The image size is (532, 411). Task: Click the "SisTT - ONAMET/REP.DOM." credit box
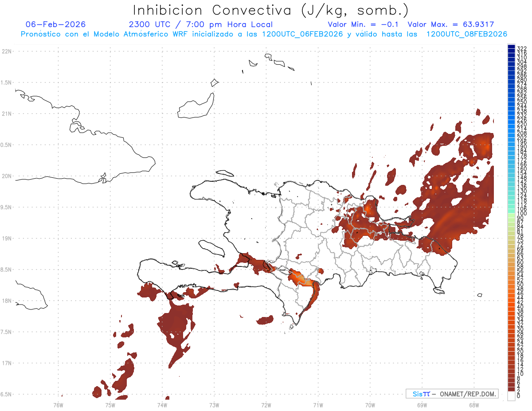(452, 394)
